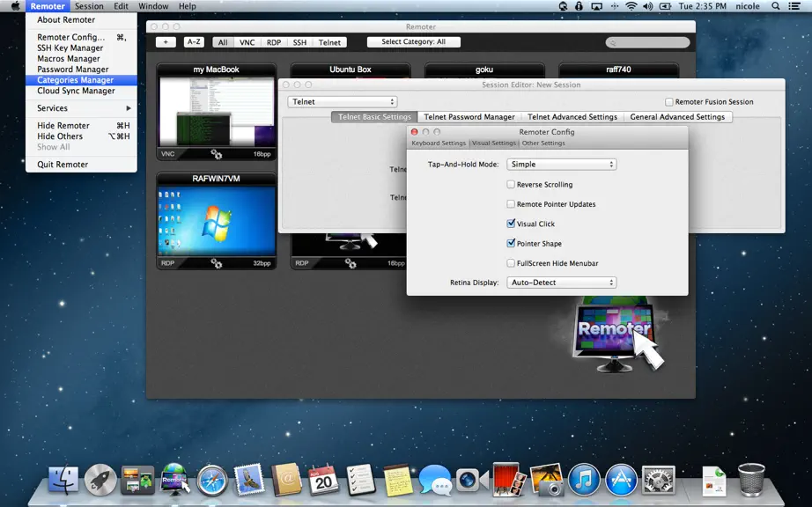Click volume icon in menu bar

click(x=647, y=6)
